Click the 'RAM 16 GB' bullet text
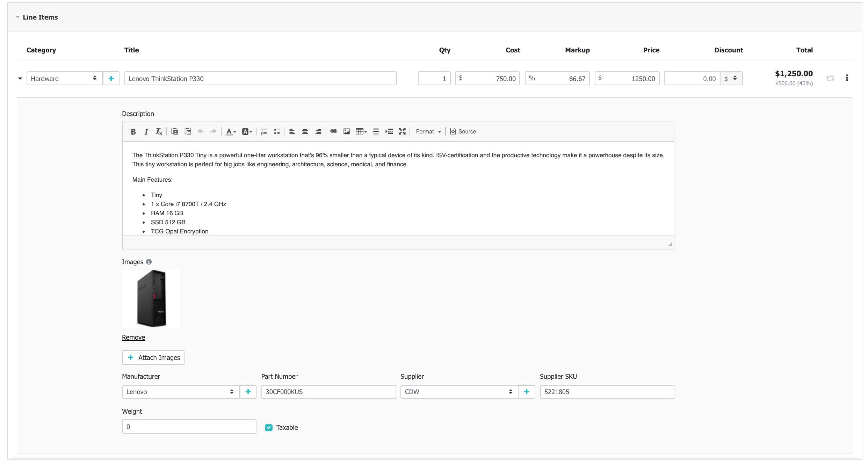Screen dimensions: 868x464 click(x=167, y=213)
